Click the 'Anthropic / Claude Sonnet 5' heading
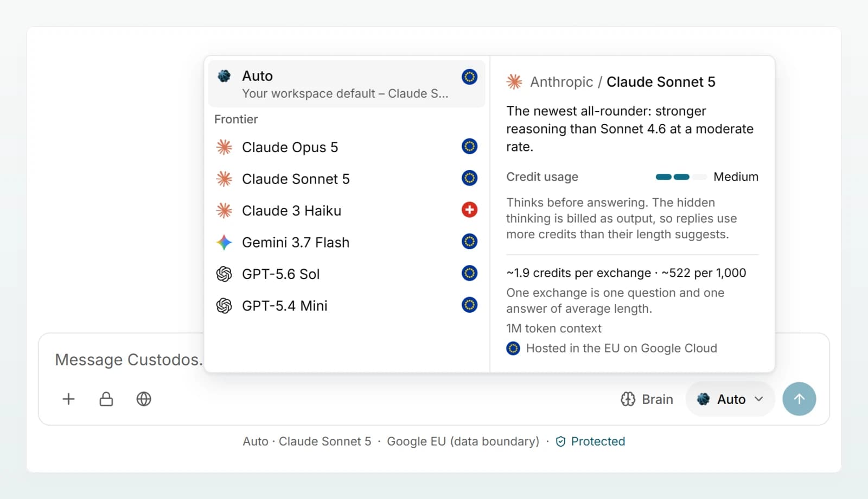The width and height of the screenshot is (868, 499). pos(623,82)
